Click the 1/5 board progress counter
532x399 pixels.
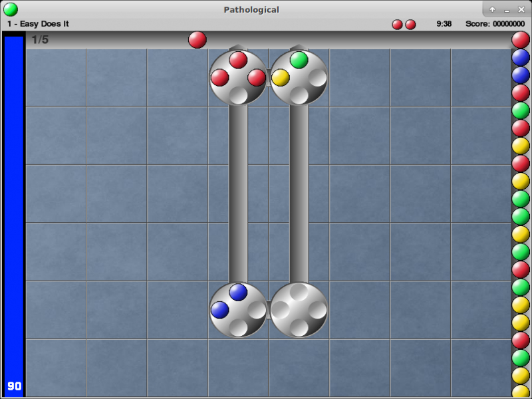(x=40, y=40)
